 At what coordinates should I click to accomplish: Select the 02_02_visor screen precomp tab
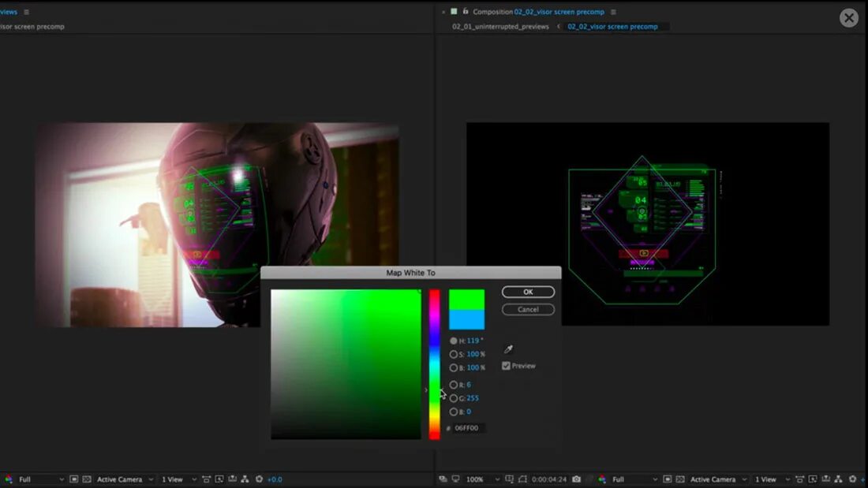click(x=612, y=27)
